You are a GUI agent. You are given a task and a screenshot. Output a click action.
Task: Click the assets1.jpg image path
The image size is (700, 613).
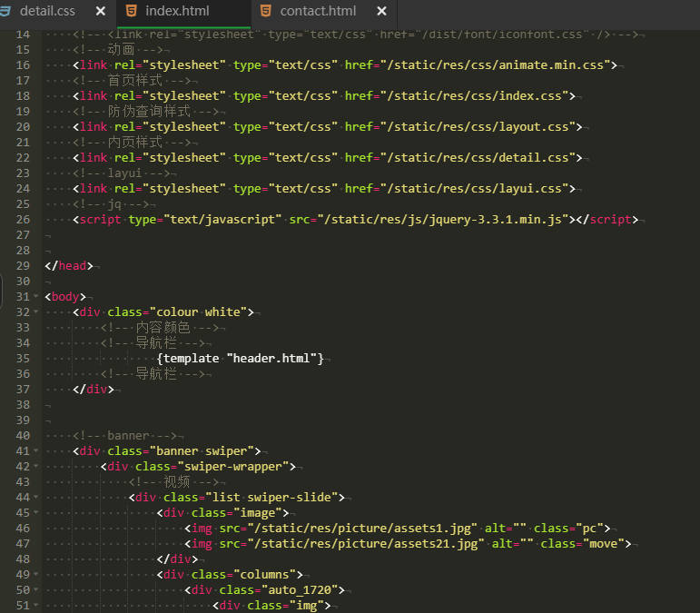click(x=362, y=529)
